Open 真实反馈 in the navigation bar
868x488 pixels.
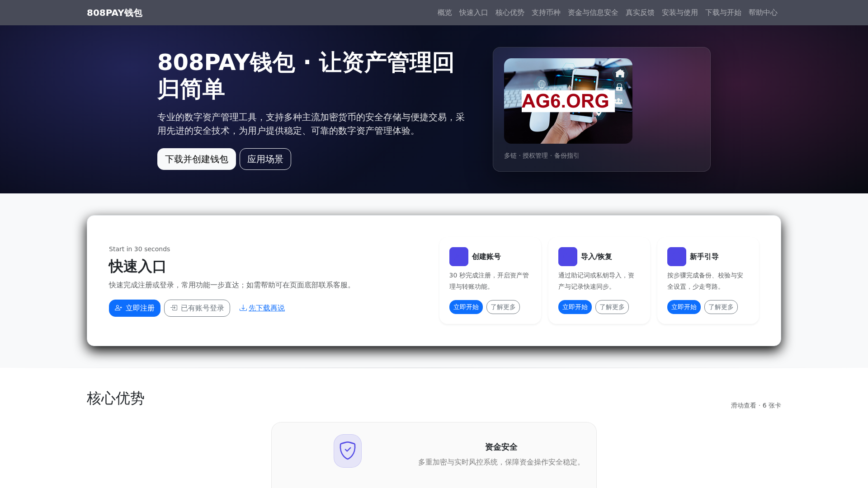(640, 13)
